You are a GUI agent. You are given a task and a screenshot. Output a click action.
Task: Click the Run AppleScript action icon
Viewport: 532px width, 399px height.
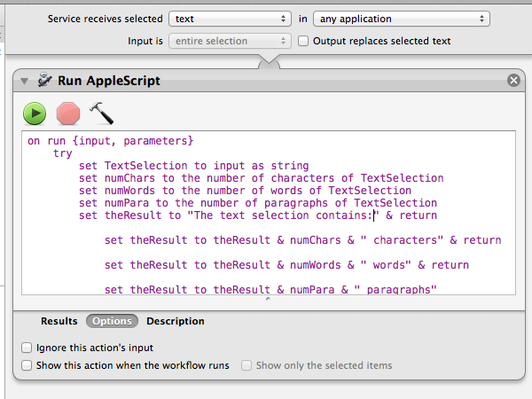(44, 81)
